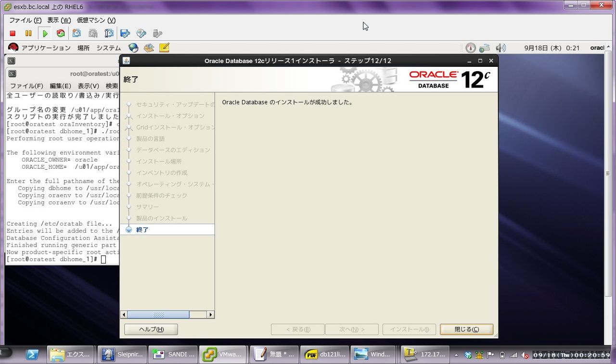Switch to the Sleipnir taskbar button
This screenshot has height=364, width=616.
(122, 355)
